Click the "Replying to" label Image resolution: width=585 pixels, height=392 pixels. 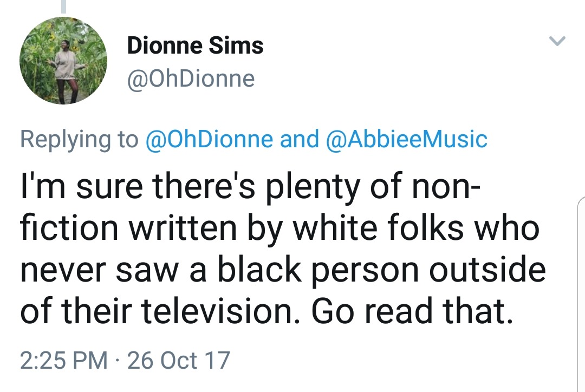[79, 139]
